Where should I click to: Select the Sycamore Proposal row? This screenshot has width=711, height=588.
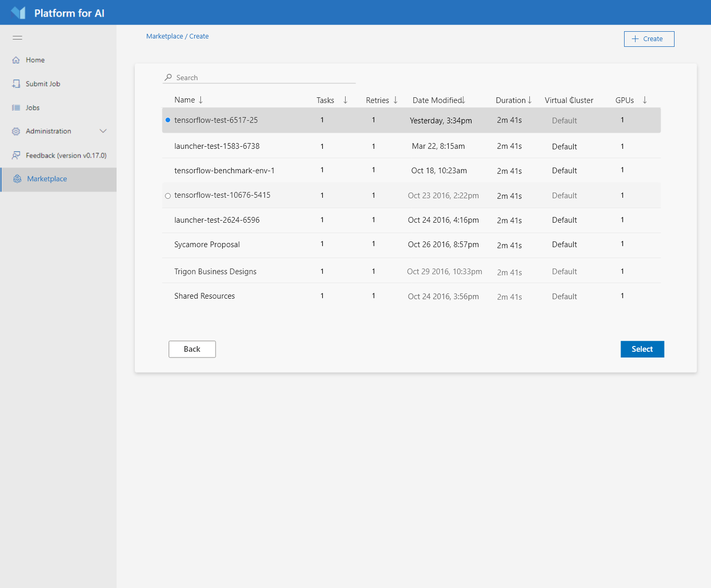click(x=411, y=245)
